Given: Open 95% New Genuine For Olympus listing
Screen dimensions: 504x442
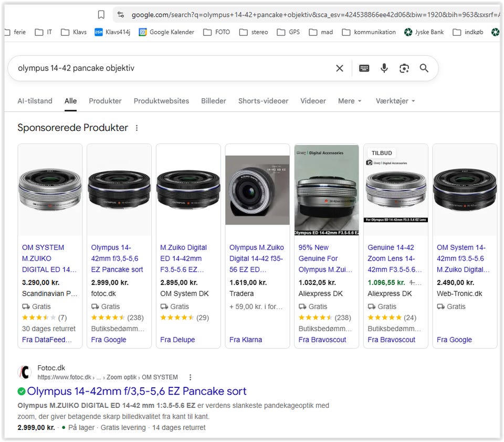Looking at the screenshot, I should click(325, 259).
